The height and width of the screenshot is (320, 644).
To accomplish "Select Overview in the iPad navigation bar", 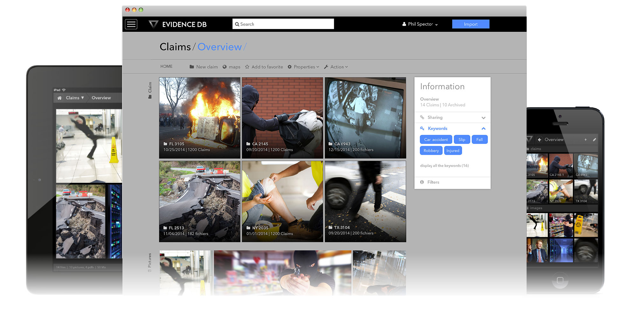I will [101, 98].
